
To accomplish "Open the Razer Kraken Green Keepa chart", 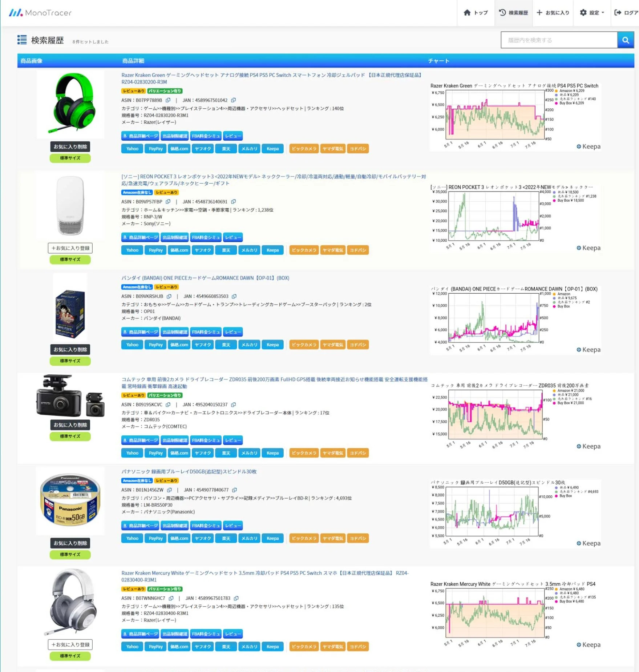I will coord(515,117).
